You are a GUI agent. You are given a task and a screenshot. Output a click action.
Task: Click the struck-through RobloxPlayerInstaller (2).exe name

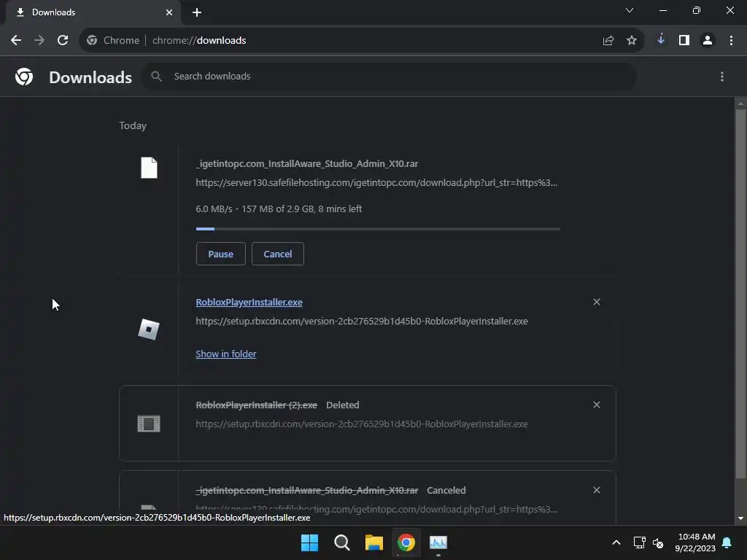pos(256,405)
